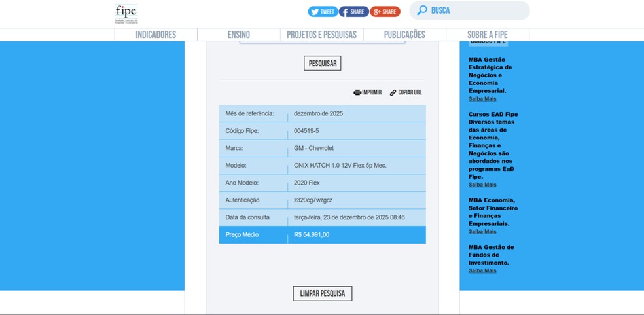
Task: Open the Indicadores menu
Action: (x=156, y=35)
